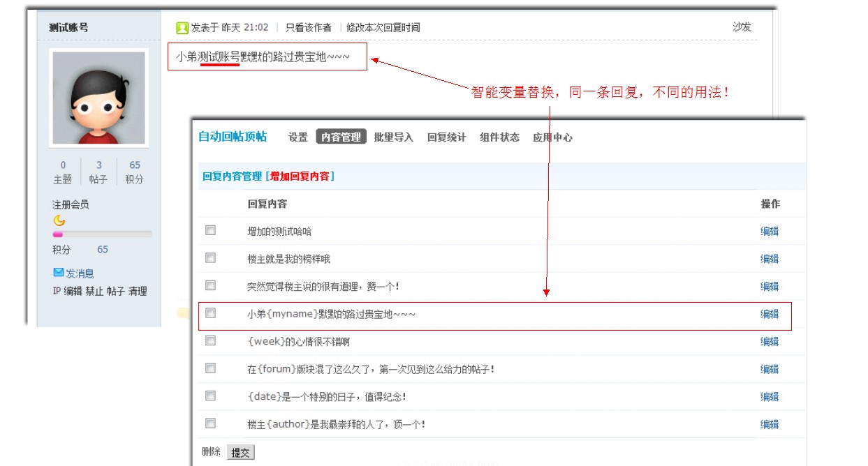868x466 pixels.
Task: Click the 主题 count 0
Action: [x=63, y=165]
